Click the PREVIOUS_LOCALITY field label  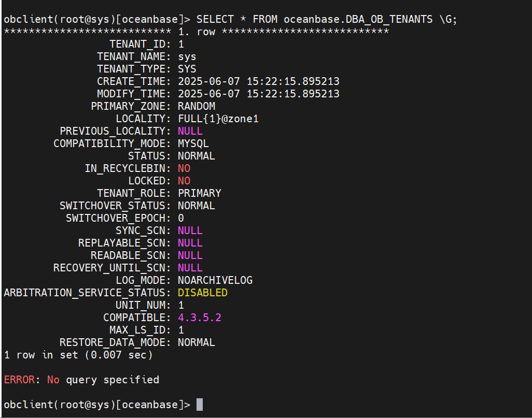(115, 131)
